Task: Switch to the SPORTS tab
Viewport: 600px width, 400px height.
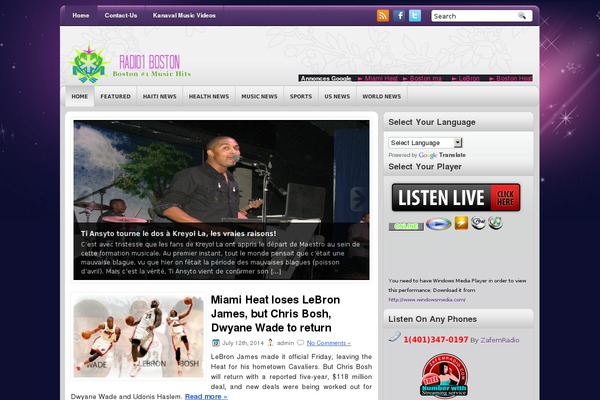Action: 301,96
